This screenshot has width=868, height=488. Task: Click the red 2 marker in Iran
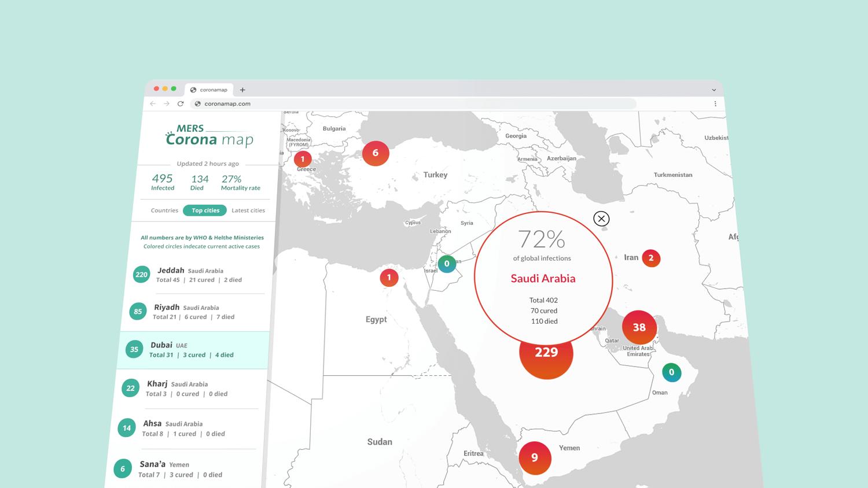(x=651, y=258)
